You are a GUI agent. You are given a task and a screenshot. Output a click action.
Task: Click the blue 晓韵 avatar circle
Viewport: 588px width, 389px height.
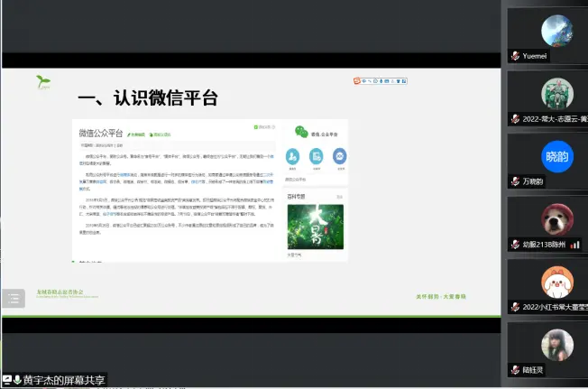(556, 156)
